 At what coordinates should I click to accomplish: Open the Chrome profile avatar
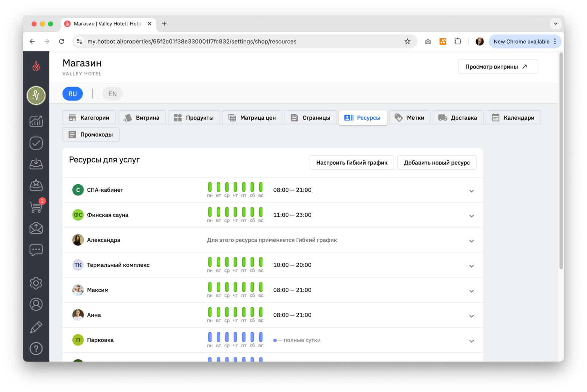pyautogui.click(x=479, y=42)
